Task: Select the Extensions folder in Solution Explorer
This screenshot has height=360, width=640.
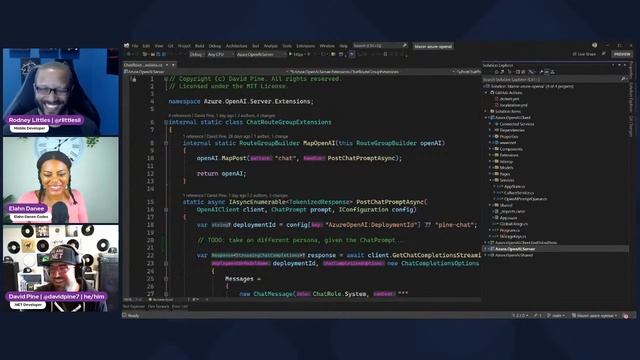Action: [509, 155]
